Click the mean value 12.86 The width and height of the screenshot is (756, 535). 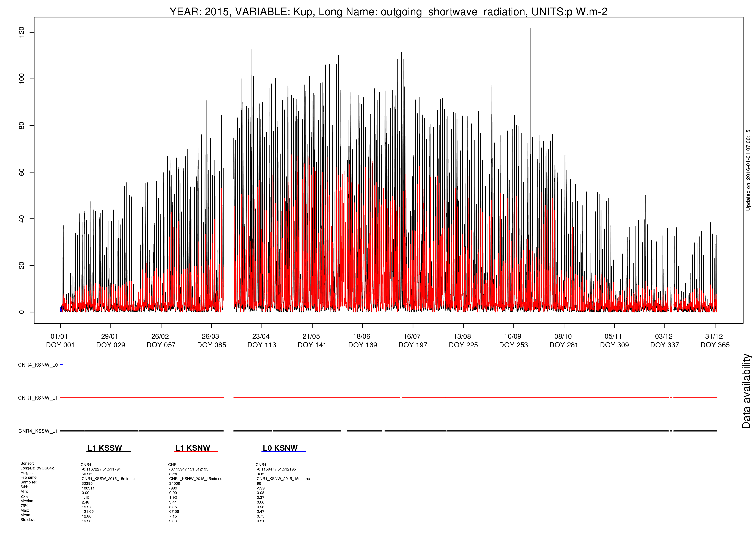87,516
